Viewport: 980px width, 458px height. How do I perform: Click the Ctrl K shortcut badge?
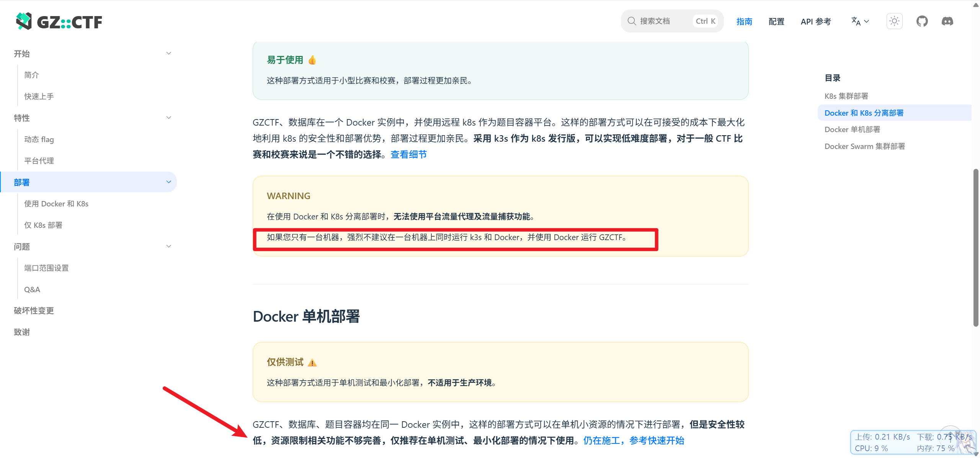(x=705, y=21)
